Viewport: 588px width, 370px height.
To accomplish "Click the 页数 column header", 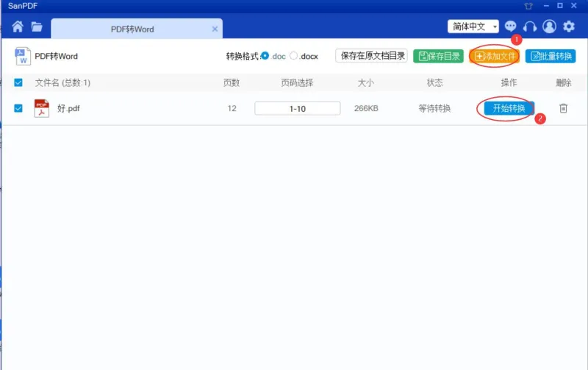I will click(x=232, y=82).
